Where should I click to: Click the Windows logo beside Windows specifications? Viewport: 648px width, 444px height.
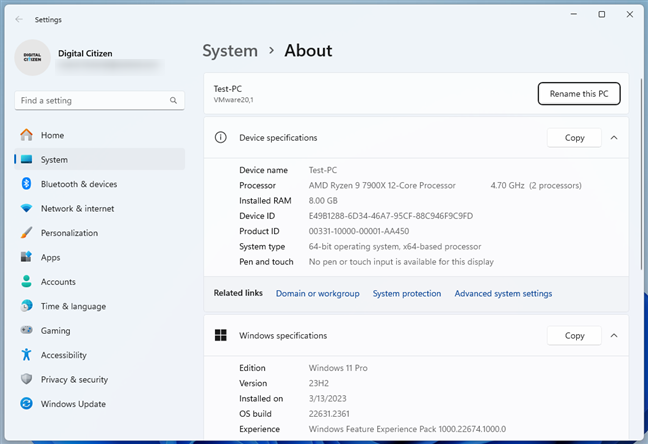point(221,335)
